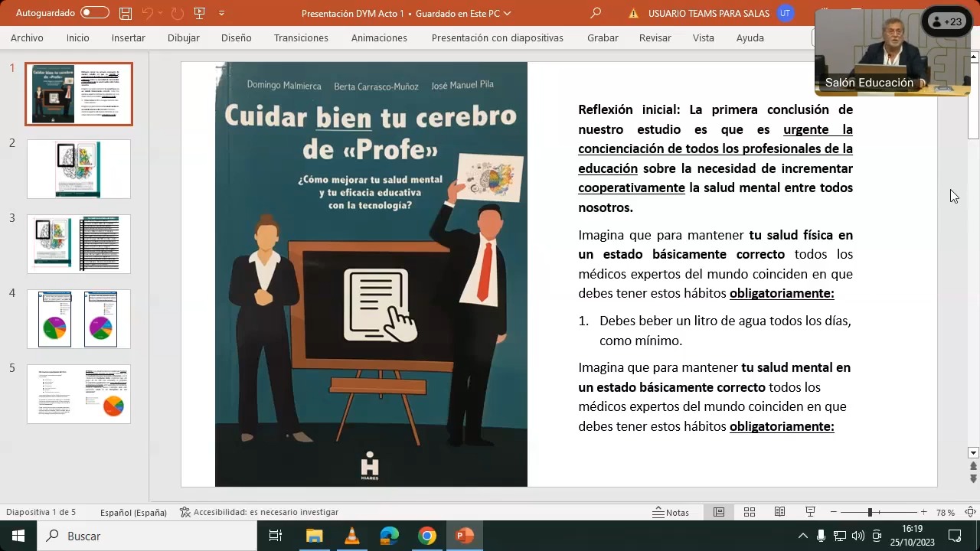
Task: Open the UT user account avatar
Action: pos(784,13)
